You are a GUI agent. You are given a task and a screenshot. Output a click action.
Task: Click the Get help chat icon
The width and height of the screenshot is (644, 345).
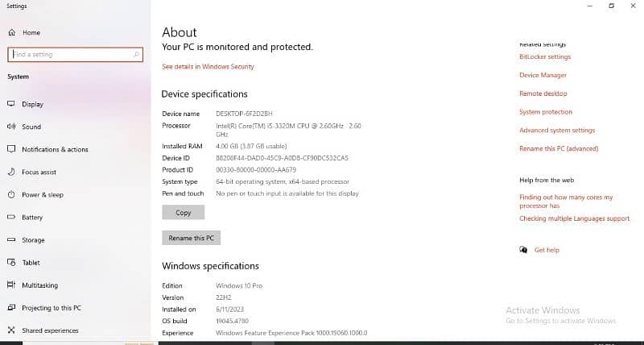tap(523, 250)
